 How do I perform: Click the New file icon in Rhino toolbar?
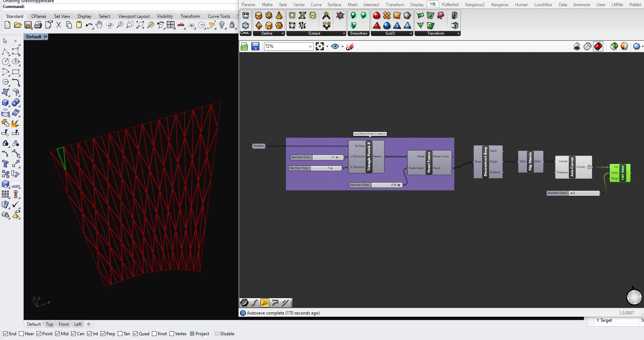(7, 25)
